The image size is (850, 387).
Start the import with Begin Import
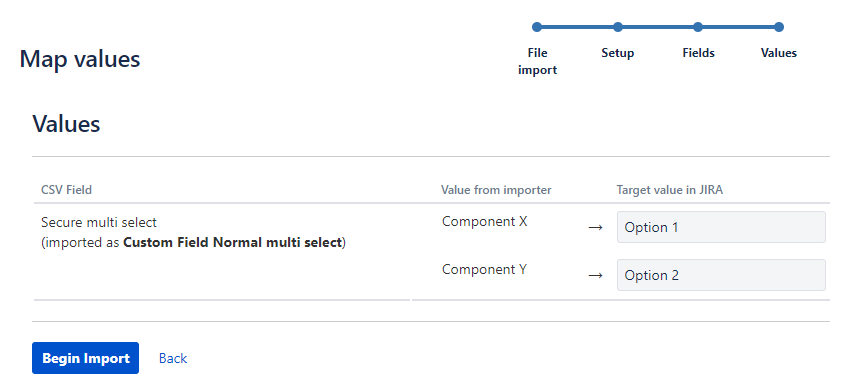click(85, 358)
